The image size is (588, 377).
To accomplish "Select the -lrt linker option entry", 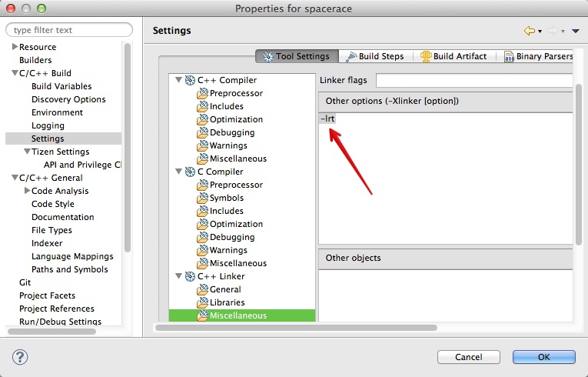I will (327, 118).
